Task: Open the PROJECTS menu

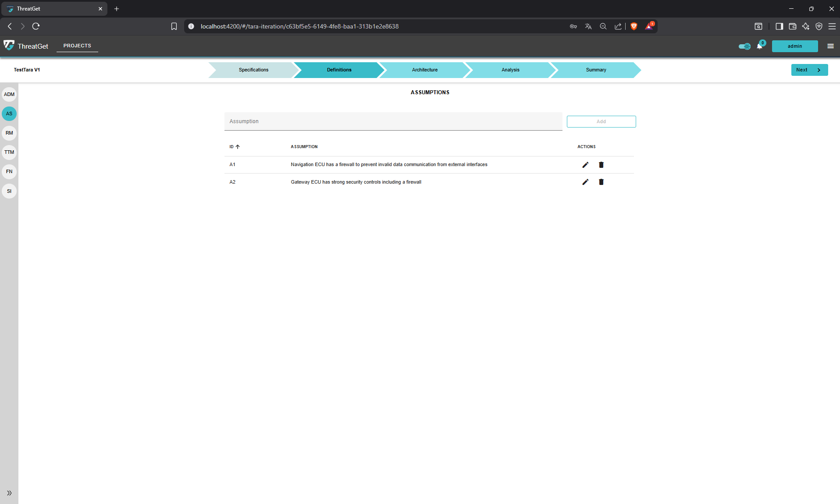Action: (77, 46)
